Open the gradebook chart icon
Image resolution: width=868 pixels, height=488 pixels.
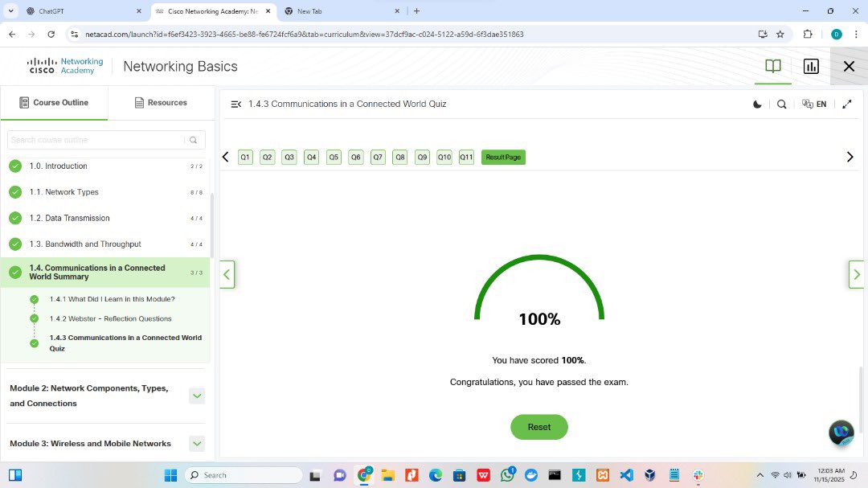tap(811, 67)
